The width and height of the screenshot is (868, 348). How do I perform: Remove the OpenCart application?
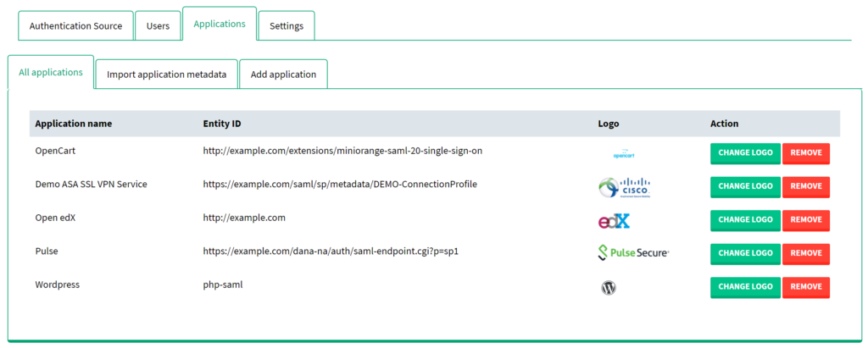805,153
